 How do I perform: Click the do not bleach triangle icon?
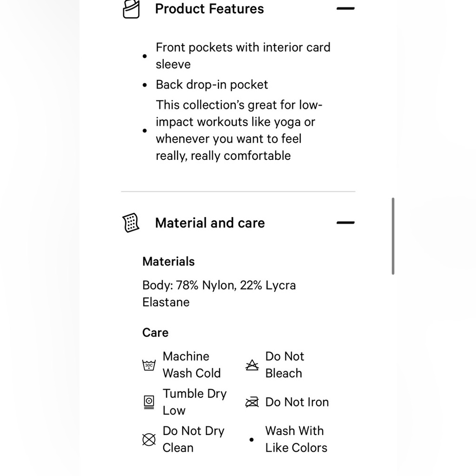(x=252, y=365)
